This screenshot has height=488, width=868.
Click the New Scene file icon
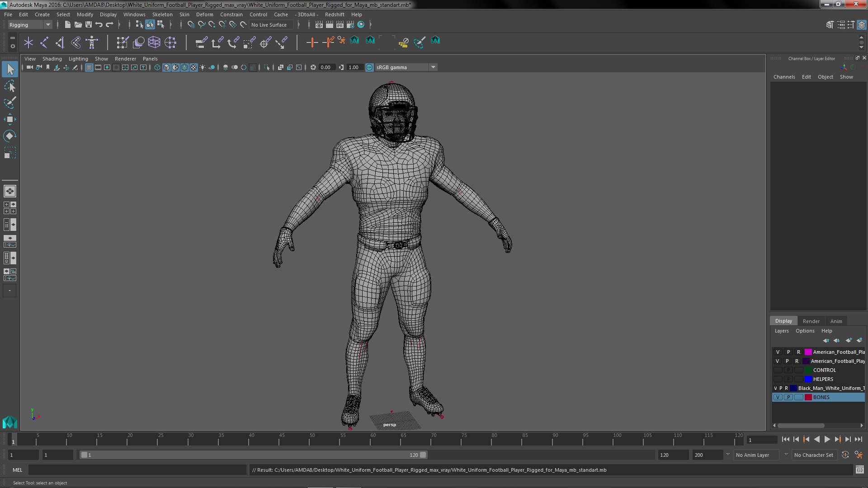pos(67,25)
